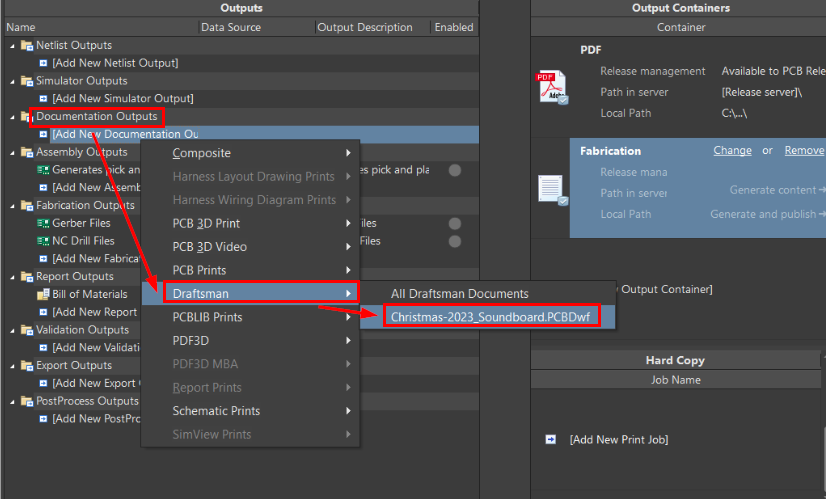Open the PCB Prints submenu
This screenshot has width=826, height=499.
point(250,270)
